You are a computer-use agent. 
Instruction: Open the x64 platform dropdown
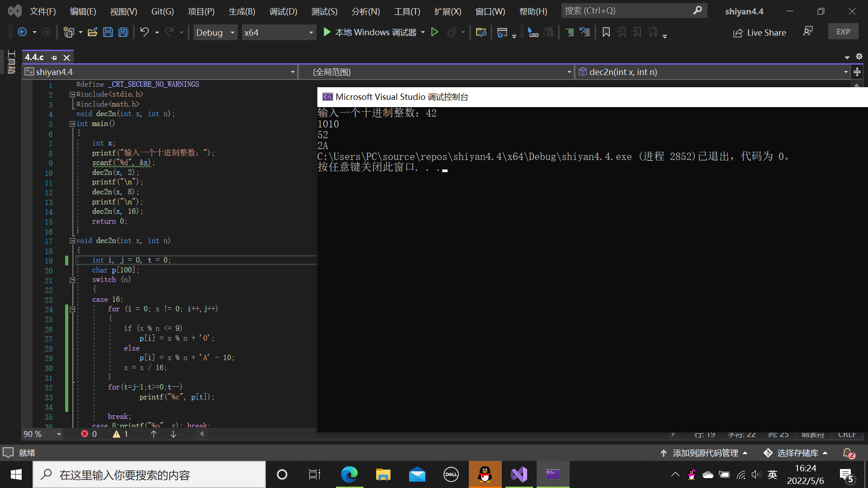[311, 33]
